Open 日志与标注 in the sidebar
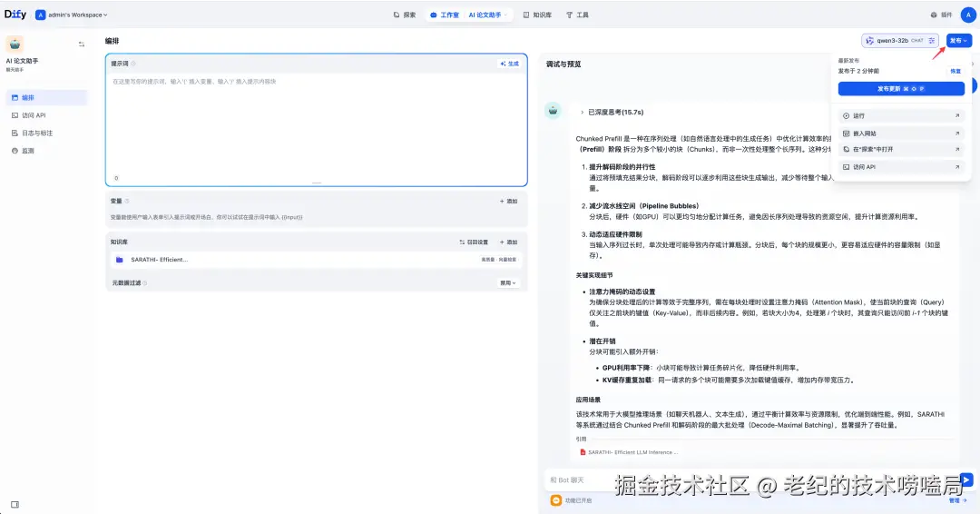The height and width of the screenshot is (514, 980). coord(47,133)
